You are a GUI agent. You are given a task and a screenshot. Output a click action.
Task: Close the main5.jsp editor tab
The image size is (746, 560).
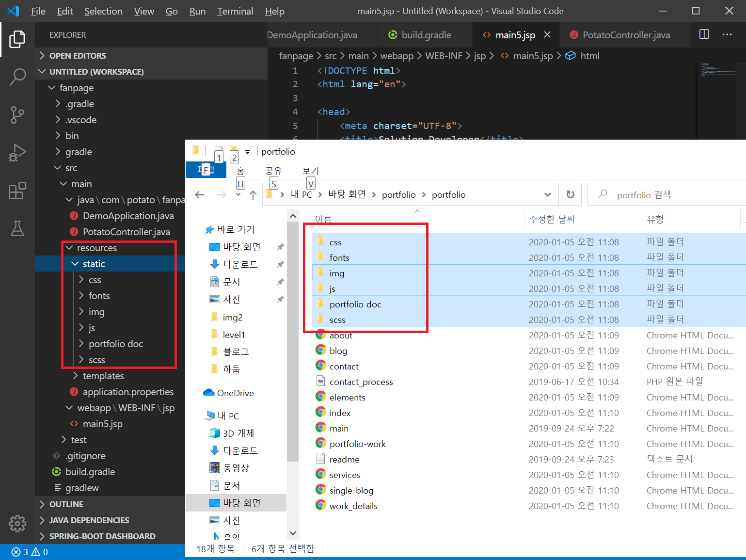[x=547, y=35]
